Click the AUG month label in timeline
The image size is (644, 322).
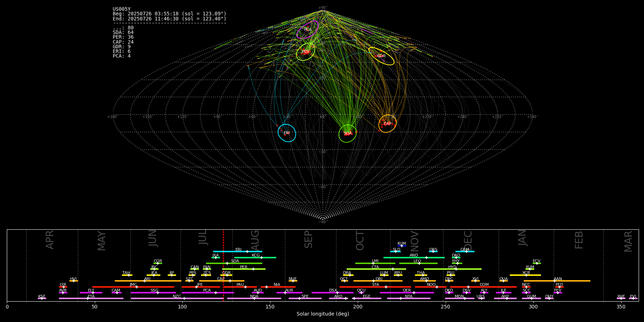[255, 239]
